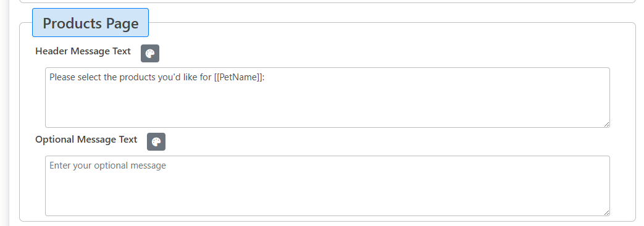This screenshot has height=226, width=644.
Task: Select the Products Page section heading
Action: 90,23
